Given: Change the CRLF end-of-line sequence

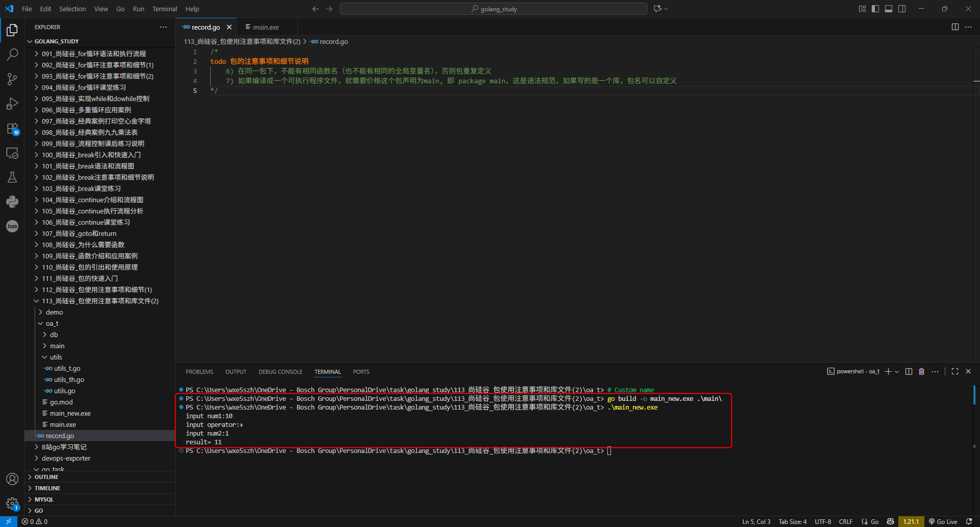Looking at the screenshot, I should [x=846, y=521].
